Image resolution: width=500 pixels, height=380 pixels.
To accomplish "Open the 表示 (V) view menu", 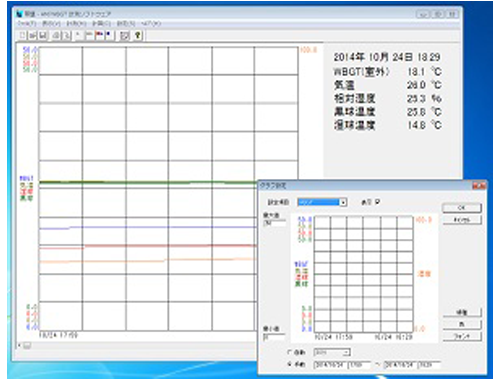I will click(51, 23).
